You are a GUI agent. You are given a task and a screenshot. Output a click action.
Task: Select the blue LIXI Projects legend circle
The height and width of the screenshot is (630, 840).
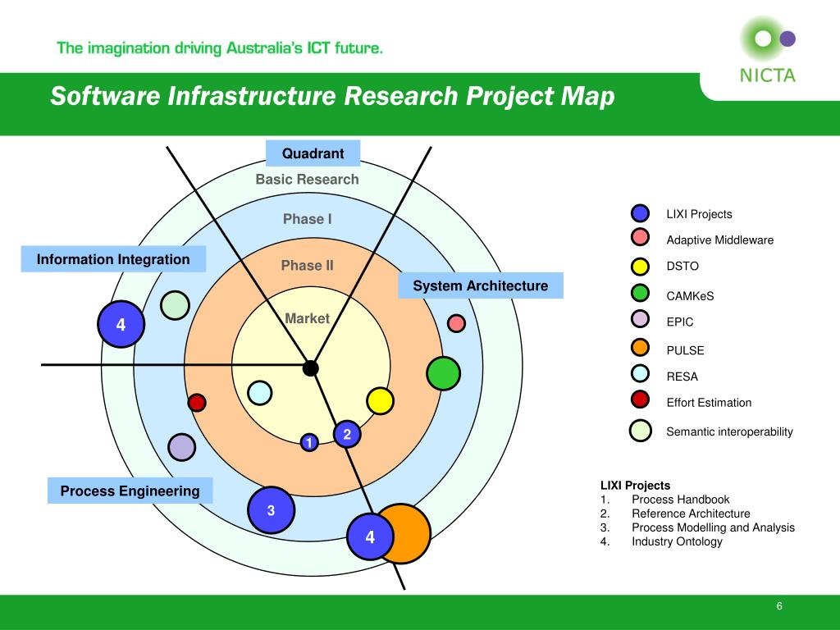[x=640, y=213]
